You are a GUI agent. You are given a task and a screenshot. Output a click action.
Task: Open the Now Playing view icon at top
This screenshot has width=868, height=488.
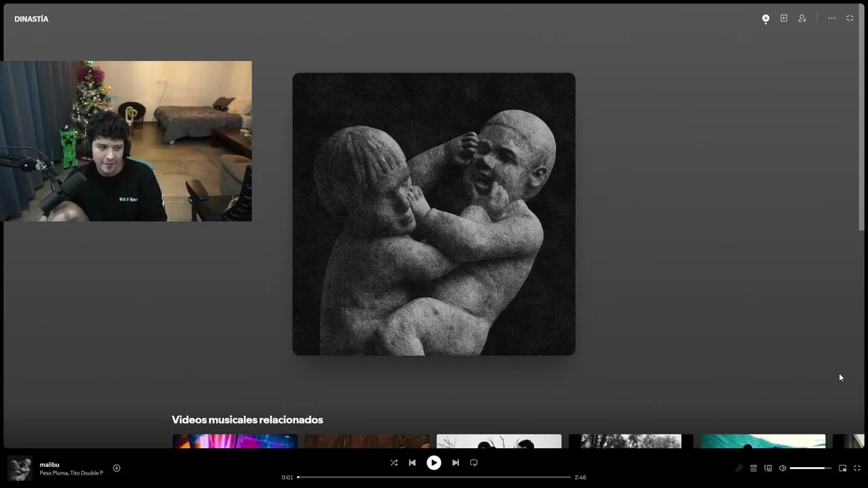(766, 19)
